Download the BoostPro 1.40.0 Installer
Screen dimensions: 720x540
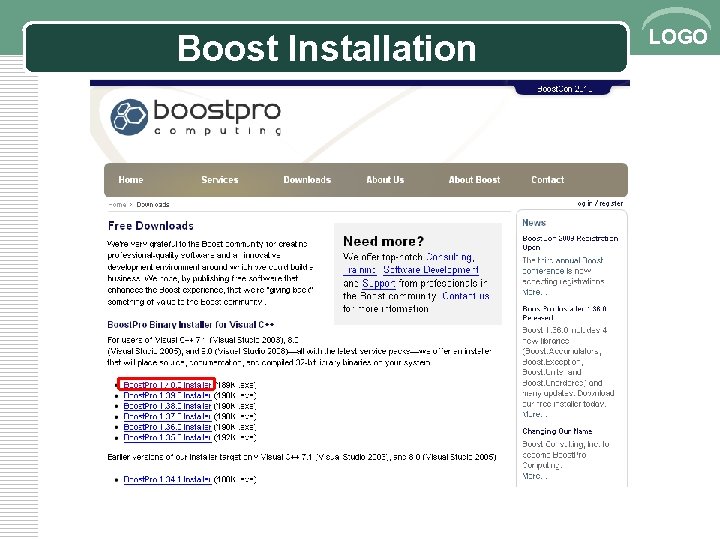coord(167,385)
